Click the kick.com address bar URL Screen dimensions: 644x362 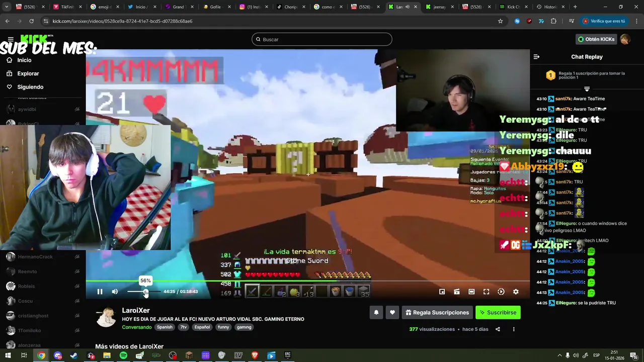pyautogui.click(x=122, y=21)
